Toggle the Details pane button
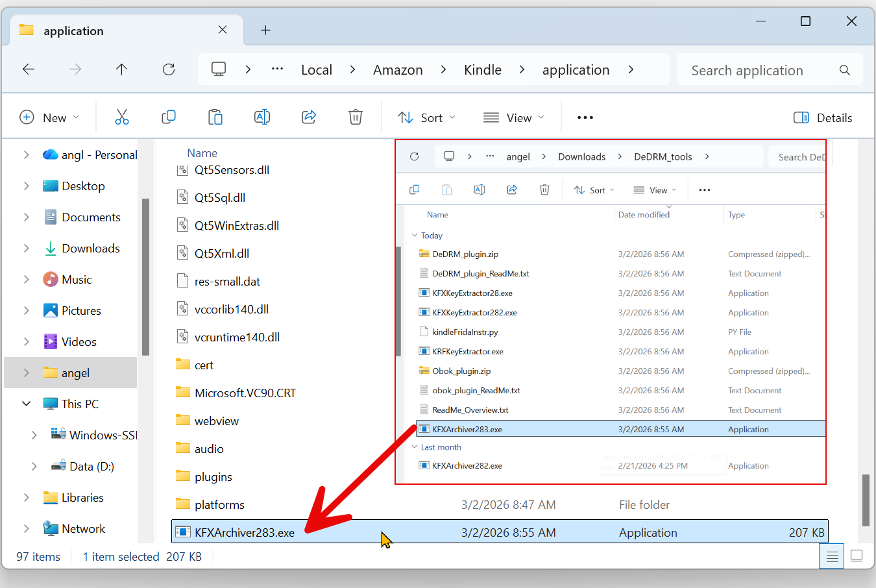The height and width of the screenshot is (588, 876). (823, 117)
